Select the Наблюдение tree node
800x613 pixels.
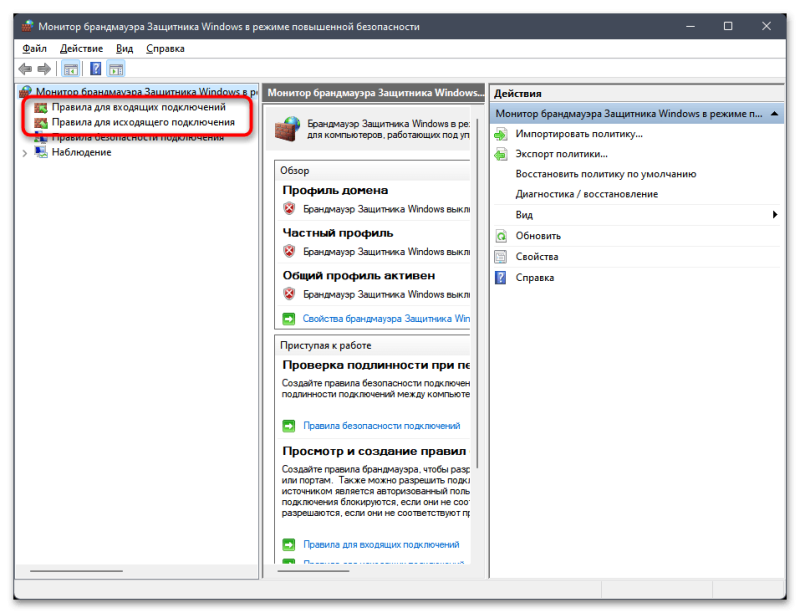(x=81, y=152)
